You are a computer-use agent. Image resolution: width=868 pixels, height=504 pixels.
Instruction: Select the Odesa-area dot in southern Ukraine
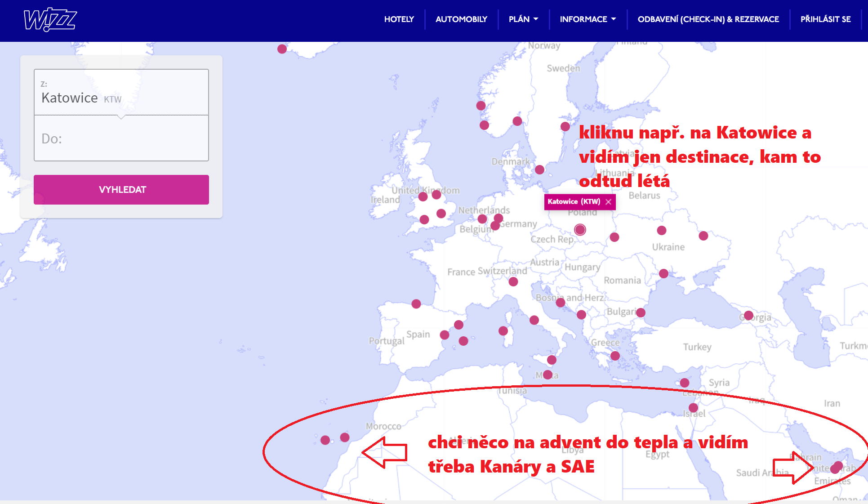pos(663,273)
